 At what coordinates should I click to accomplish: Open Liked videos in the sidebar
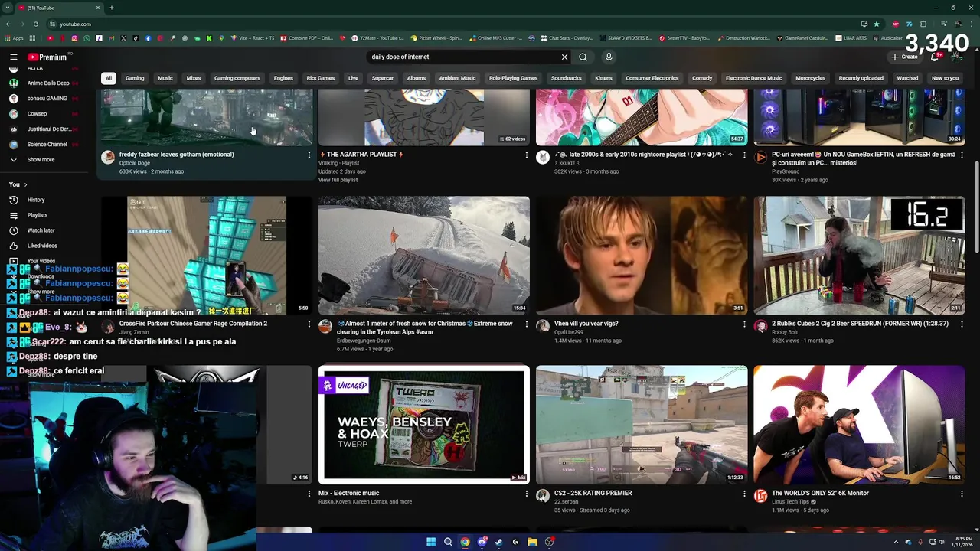(42, 246)
